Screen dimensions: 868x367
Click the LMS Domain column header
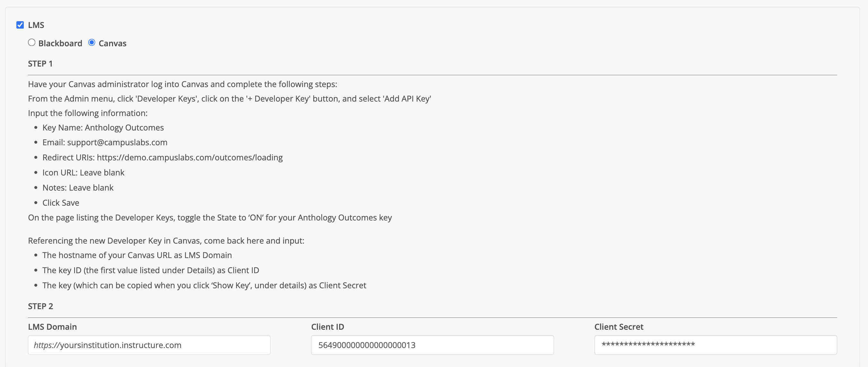(x=52, y=327)
